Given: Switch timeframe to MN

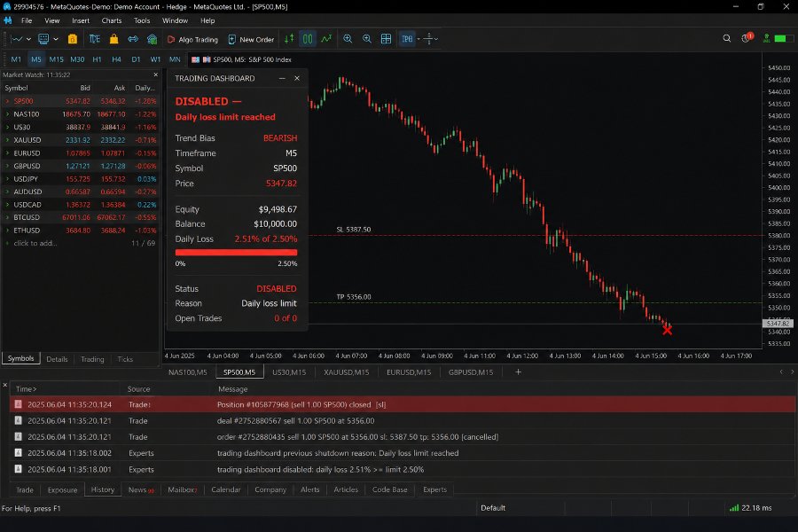Looking at the screenshot, I should [175, 59].
